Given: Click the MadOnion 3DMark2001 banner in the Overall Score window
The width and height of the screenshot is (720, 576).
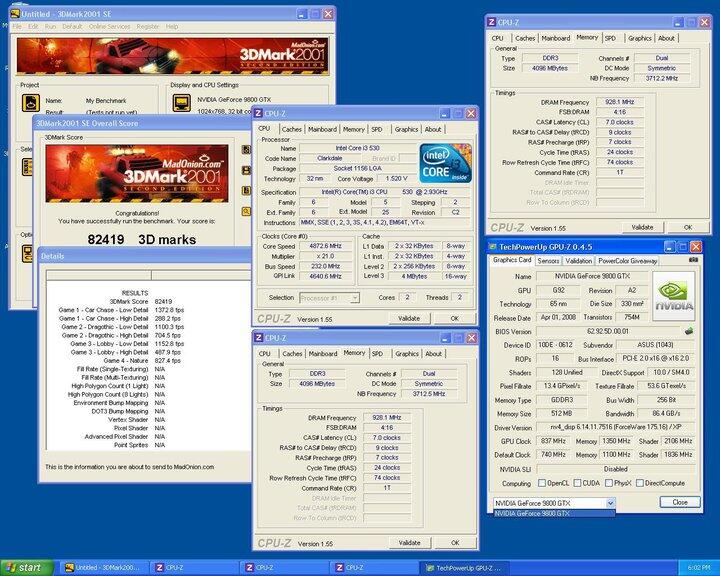Looking at the screenshot, I should tap(137, 174).
